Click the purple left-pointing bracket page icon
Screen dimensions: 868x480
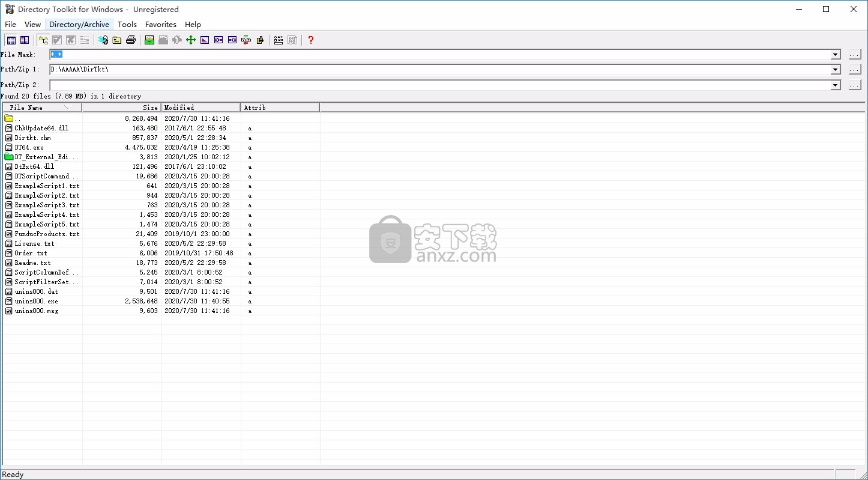(x=232, y=40)
